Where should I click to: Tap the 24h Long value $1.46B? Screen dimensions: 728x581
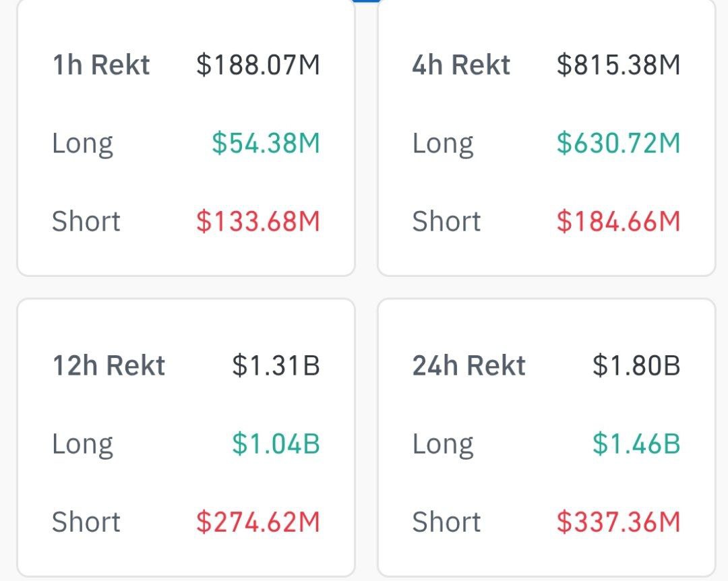click(x=636, y=444)
